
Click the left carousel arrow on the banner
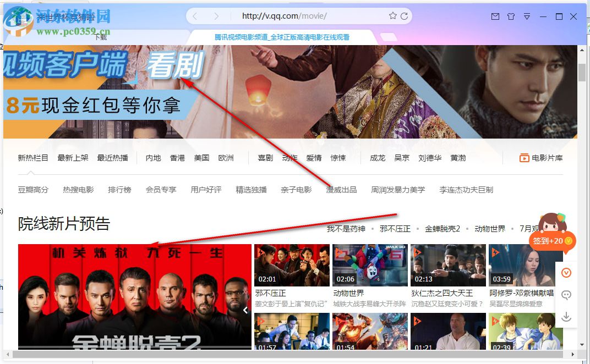tap(245, 310)
